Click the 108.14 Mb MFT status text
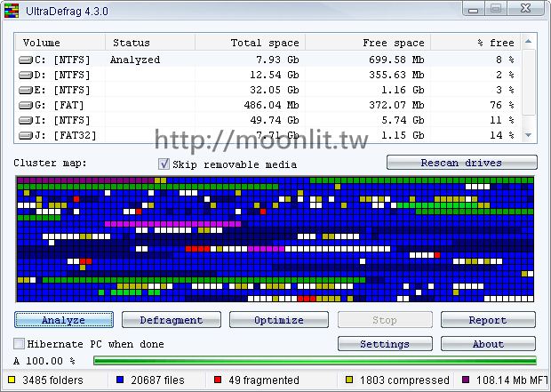Viewport: 551px width, 392px height. click(512, 380)
